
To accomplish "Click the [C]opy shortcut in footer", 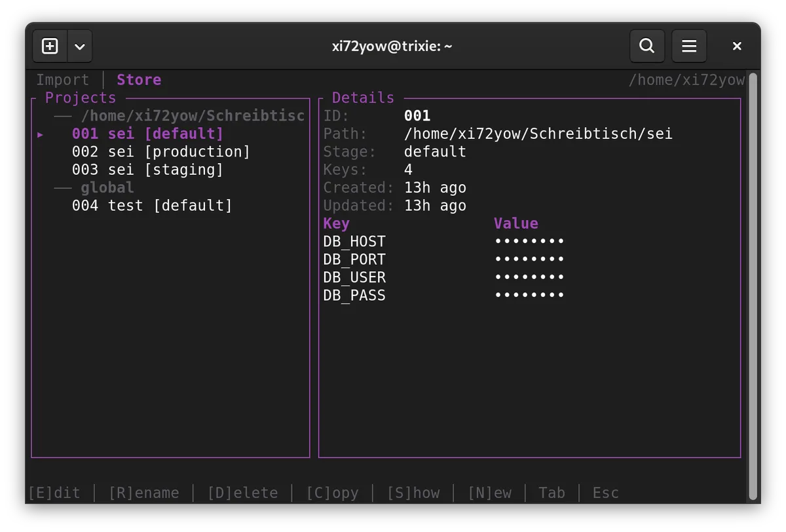I will point(332,493).
